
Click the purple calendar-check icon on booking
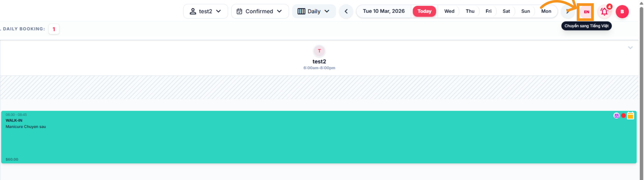616,116
